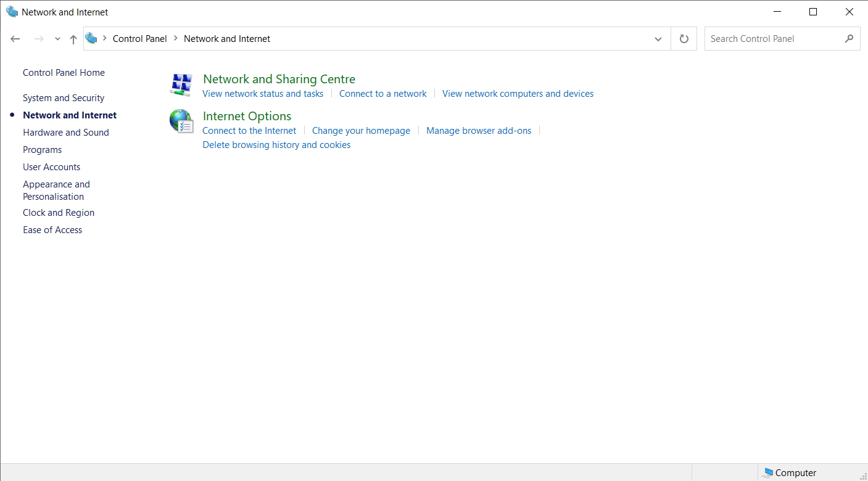The image size is (868, 481).
Task: Open the Network and Sharing Centre heading
Action: pyautogui.click(x=279, y=79)
